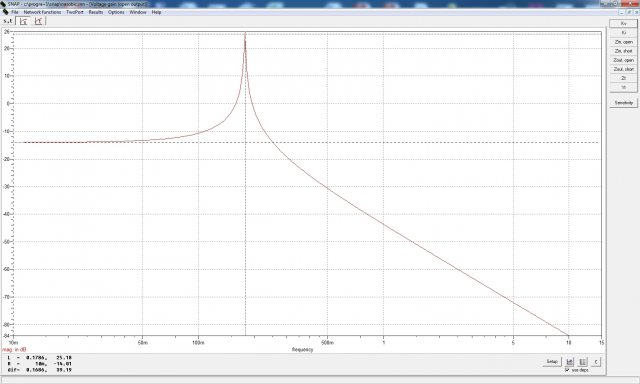Open the Network functions menu

(42, 12)
